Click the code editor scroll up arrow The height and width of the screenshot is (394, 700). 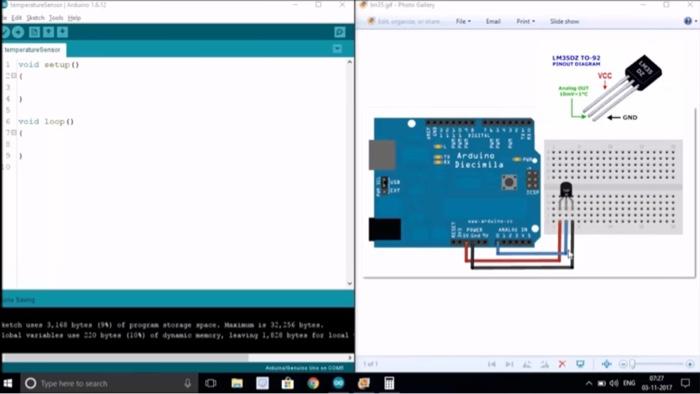(x=350, y=62)
